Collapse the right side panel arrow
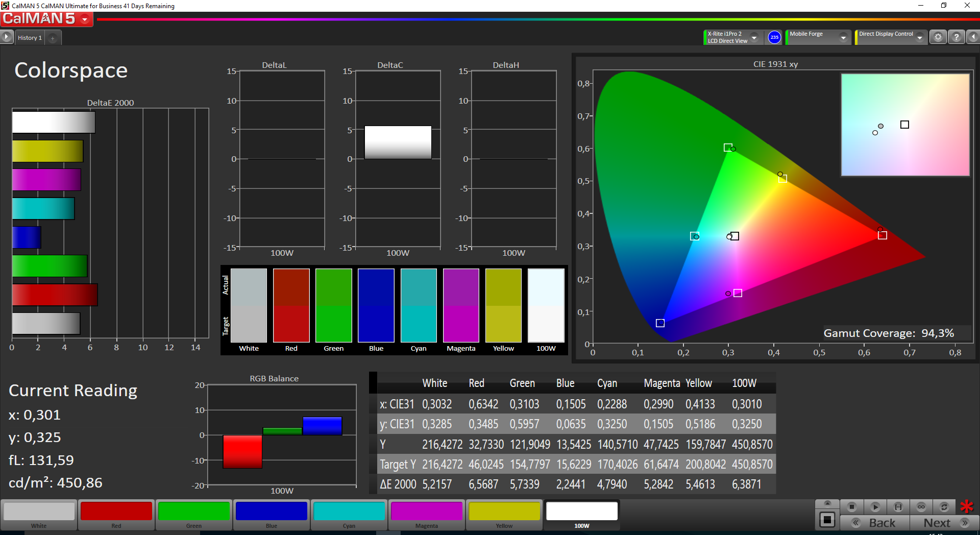 pyautogui.click(x=973, y=37)
